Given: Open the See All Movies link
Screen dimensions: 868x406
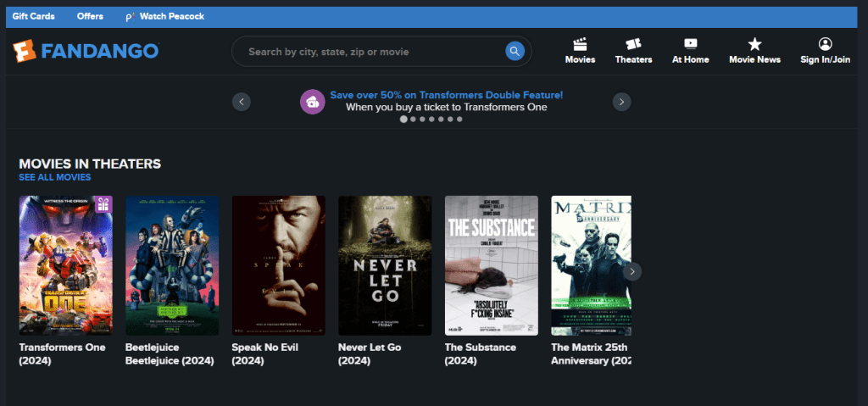Looking at the screenshot, I should 55,177.
